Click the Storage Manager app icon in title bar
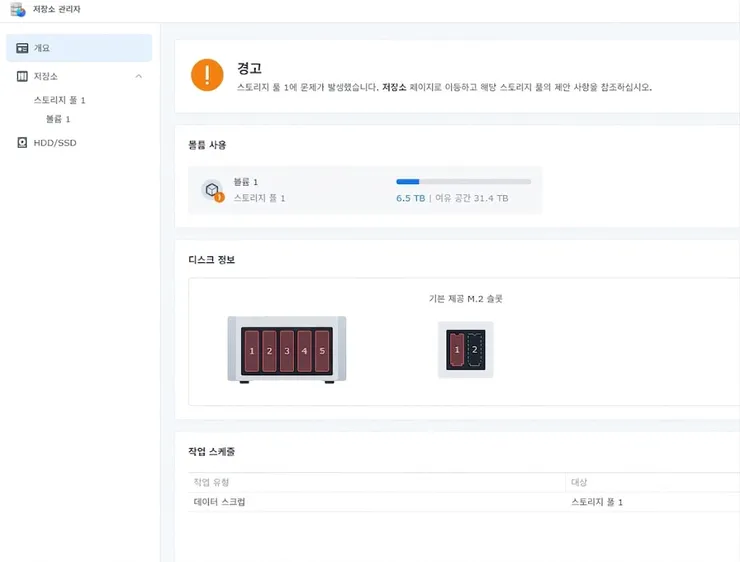The image size is (740, 562). (18, 9)
